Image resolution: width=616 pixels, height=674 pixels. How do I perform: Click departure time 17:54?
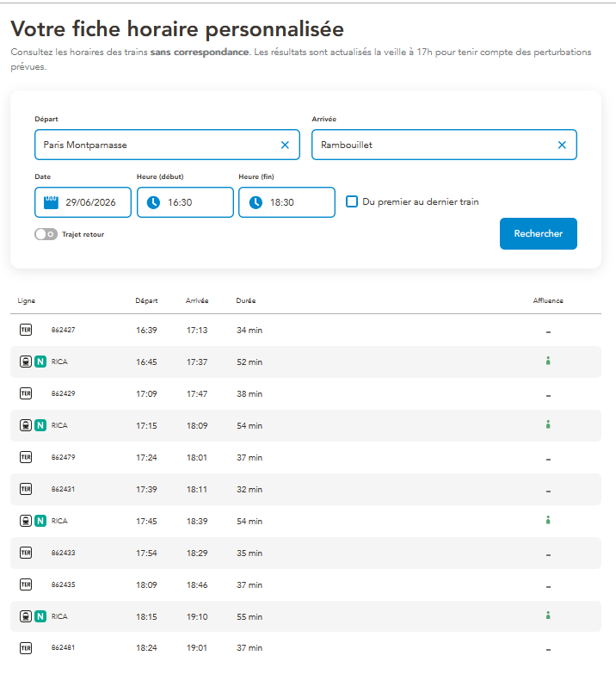146,553
